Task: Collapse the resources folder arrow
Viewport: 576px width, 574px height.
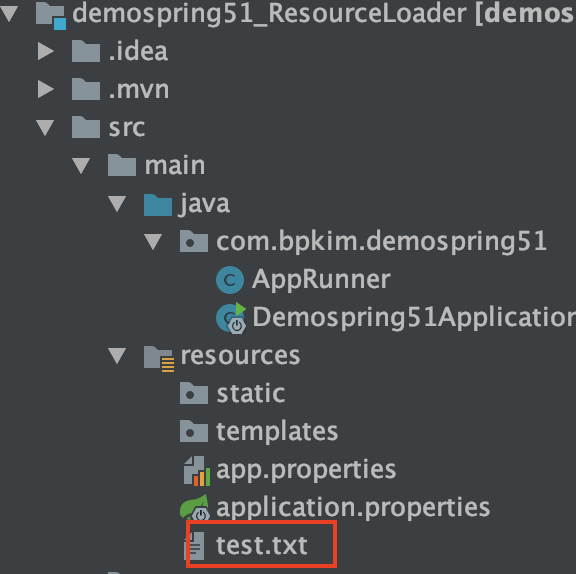Action: click(117, 355)
